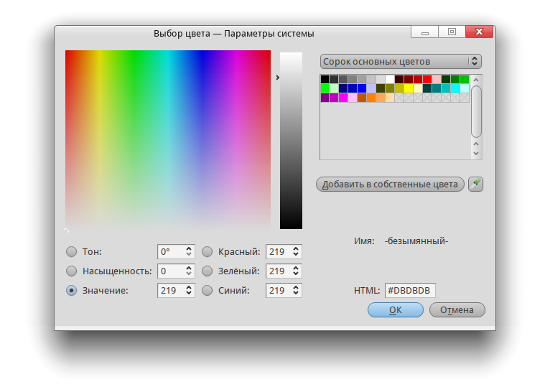Open the Сорок основных цветов dropdown

[x=400, y=62]
